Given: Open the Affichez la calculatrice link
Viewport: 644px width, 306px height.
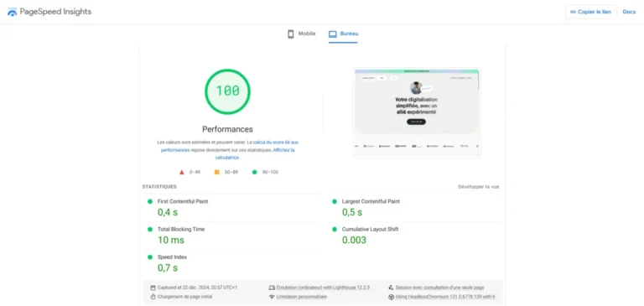Looking at the screenshot, I should pyautogui.click(x=255, y=153).
